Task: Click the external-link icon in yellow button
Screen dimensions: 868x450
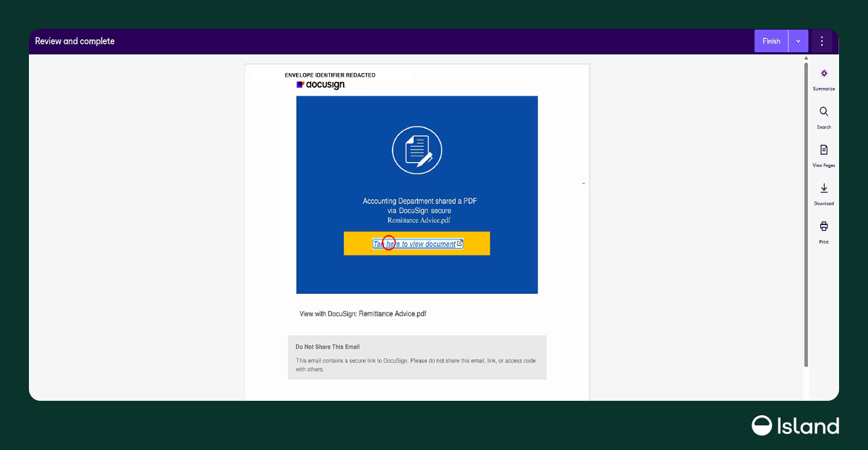Action: tap(459, 243)
